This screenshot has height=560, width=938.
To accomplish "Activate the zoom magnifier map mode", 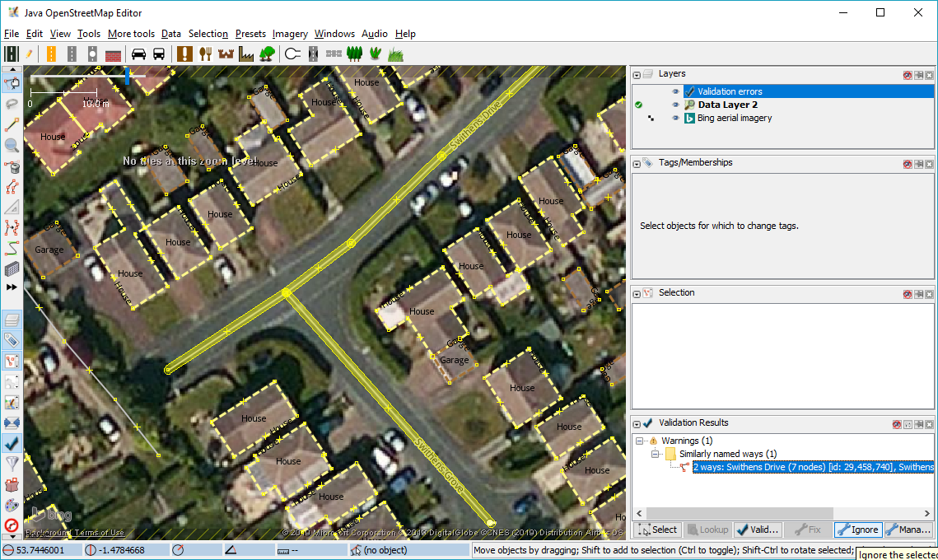I will tap(12, 146).
